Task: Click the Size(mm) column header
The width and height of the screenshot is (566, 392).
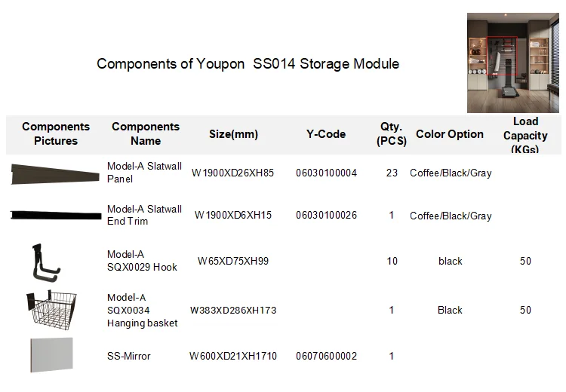Action: coord(233,134)
